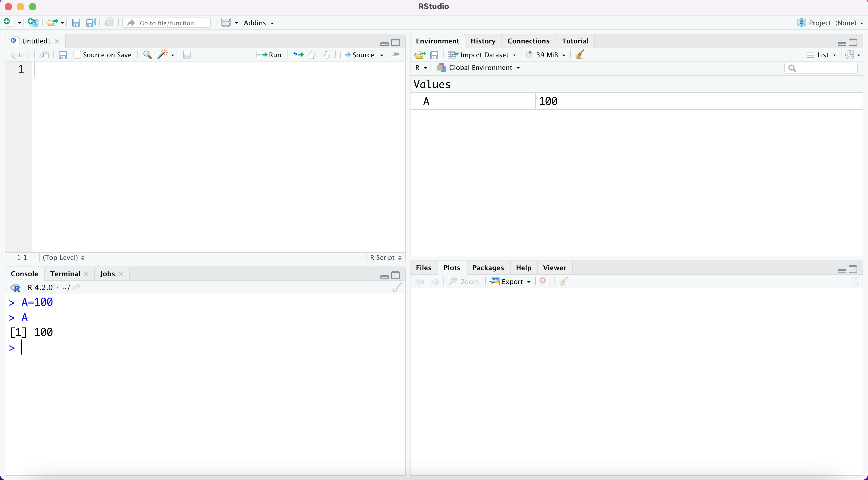Click the Run button in the editor
868x480 pixels.
tap(269, 55)
